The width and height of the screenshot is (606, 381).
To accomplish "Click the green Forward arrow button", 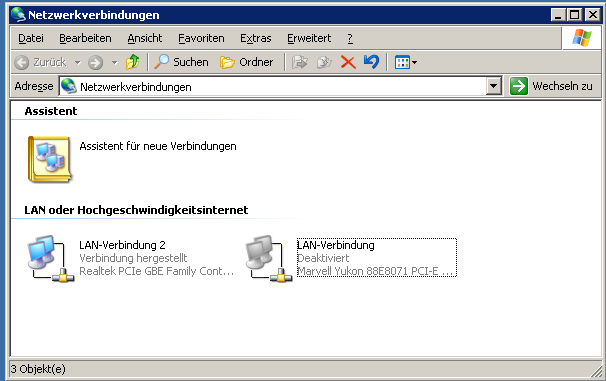I will (x=95, y=62).
